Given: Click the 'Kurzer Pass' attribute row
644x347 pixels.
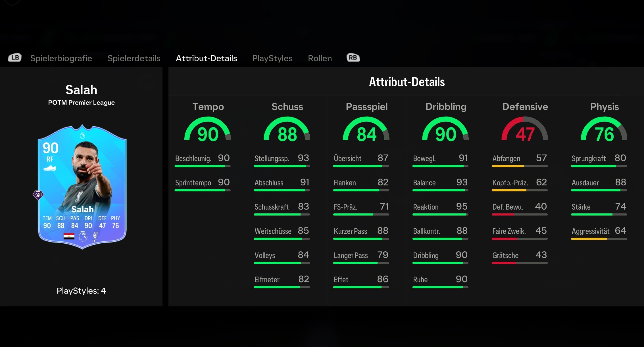Looking at the screenshot, I should tap(361, 233).
